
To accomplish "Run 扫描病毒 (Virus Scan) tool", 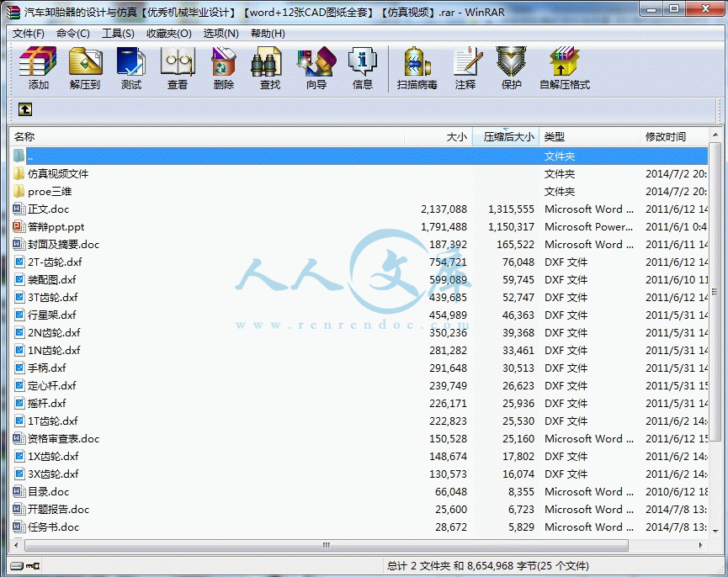I will (x=417, y=61).
